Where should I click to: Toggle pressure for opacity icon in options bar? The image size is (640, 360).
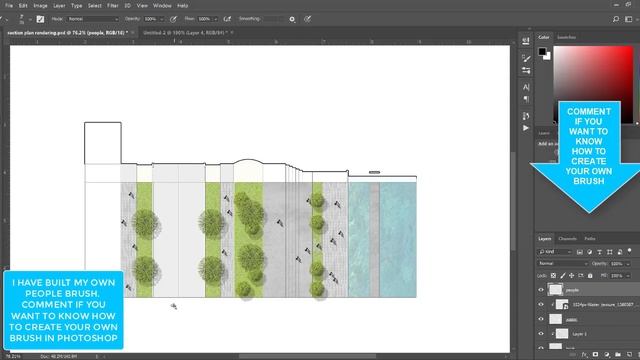pos(173,19)
